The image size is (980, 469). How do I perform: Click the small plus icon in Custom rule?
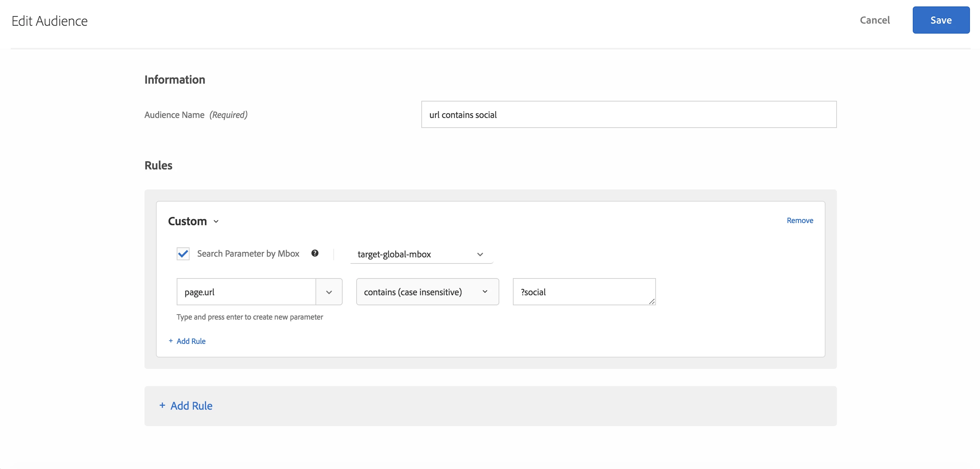pyautogui.click(x=171, y=341)
